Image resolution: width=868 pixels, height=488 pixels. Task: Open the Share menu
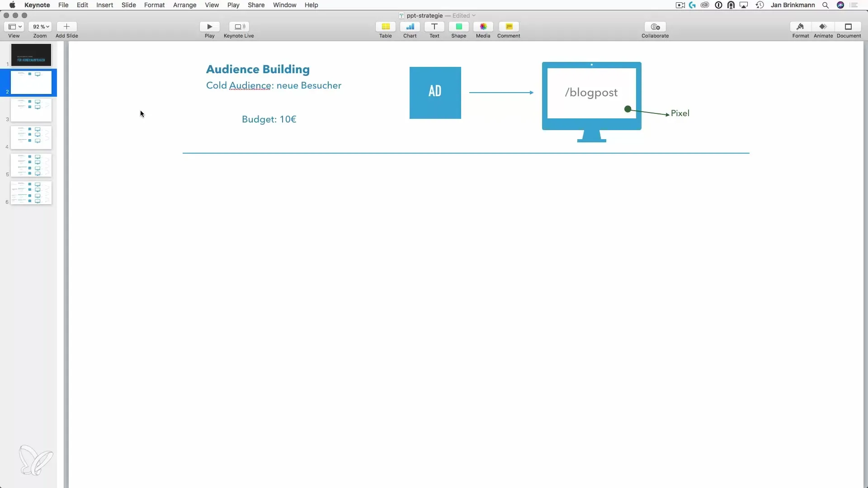(256, 5)
